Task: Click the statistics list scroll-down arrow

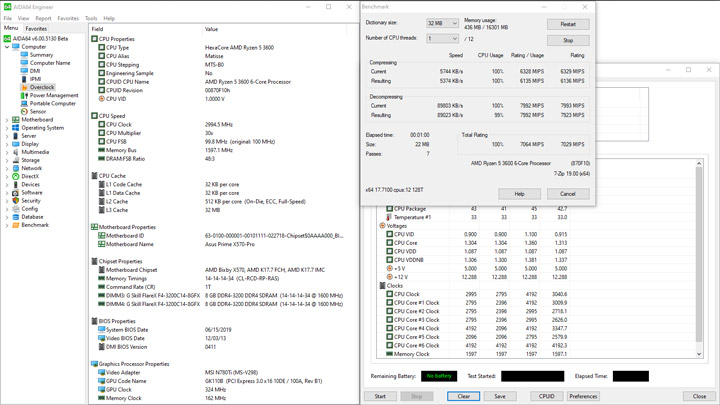Action: [699, 354]
